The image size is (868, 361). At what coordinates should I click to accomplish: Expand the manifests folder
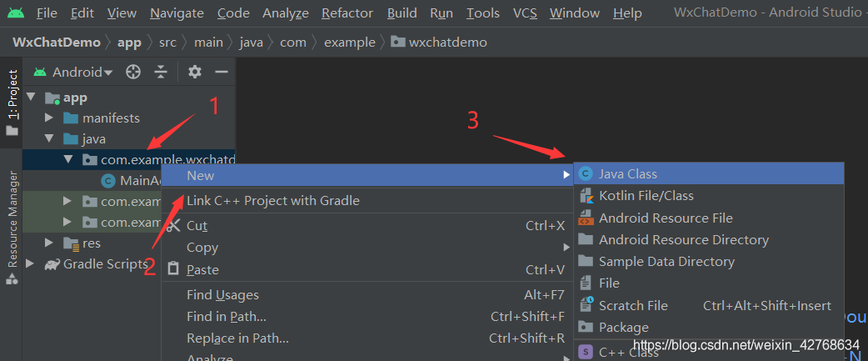[50, 118]
